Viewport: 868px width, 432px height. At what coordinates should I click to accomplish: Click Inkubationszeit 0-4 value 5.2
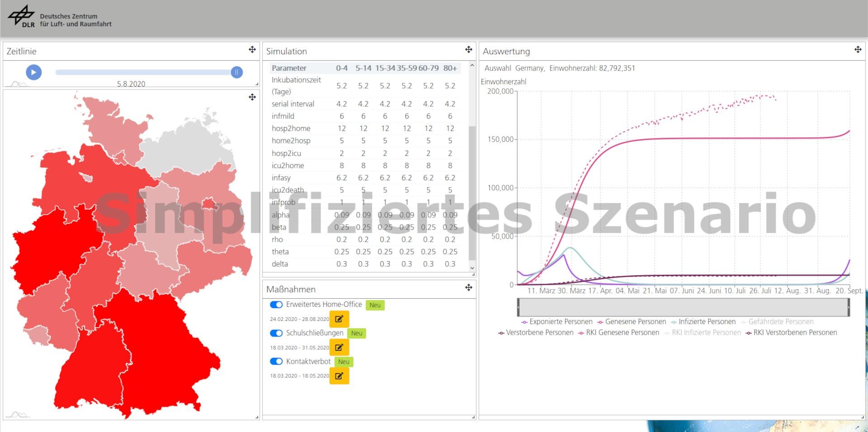[342, 86]
